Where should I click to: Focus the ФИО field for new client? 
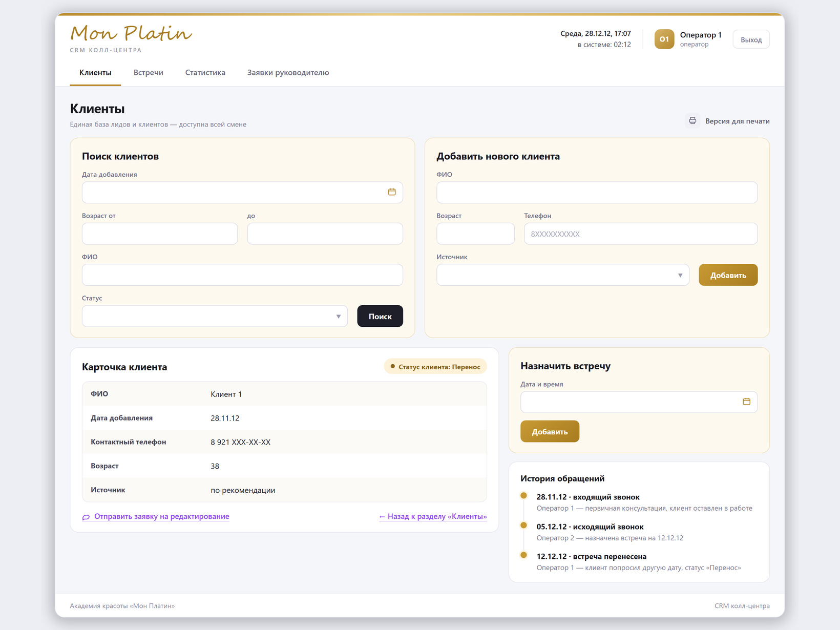tap(597, 193)
